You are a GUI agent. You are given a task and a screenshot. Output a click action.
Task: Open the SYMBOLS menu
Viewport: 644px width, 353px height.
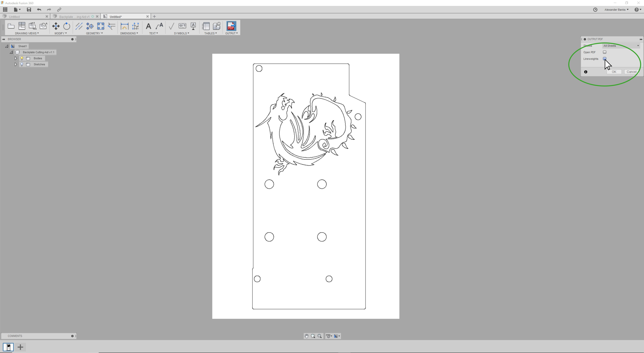coord(181,33)
